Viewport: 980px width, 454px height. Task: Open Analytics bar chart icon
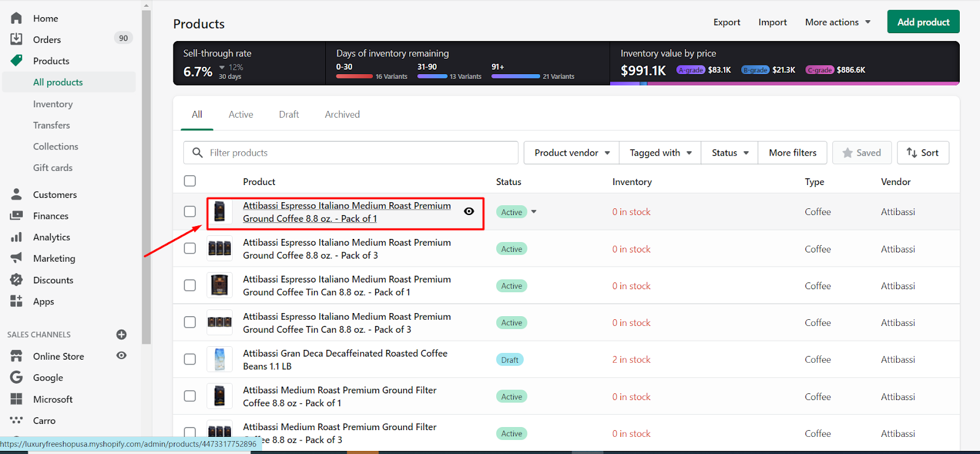(x=17, y=237)
